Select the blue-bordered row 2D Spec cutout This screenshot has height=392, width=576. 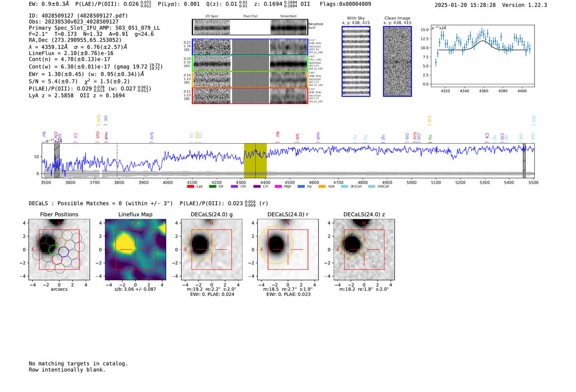tap(212, 47)
